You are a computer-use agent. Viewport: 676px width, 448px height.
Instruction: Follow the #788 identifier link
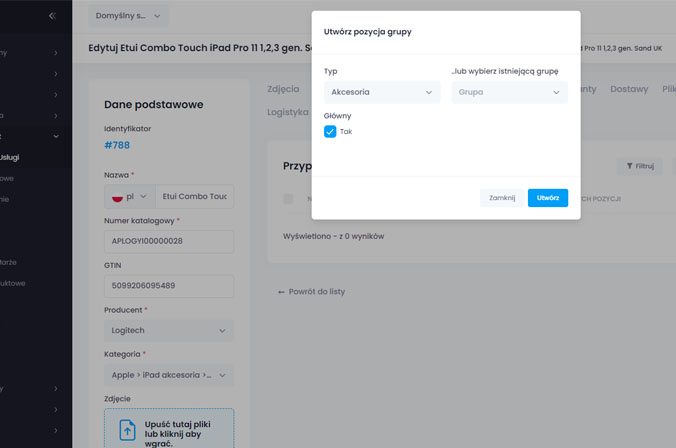(117, 145)
